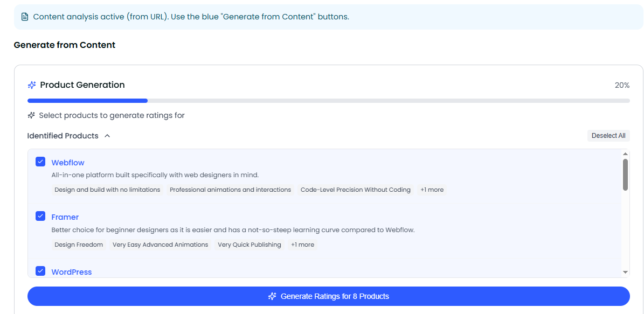Click the Deselect All button
Image resolution: width=644 pixels, height=314 pixels.
[x=608, y=136]
